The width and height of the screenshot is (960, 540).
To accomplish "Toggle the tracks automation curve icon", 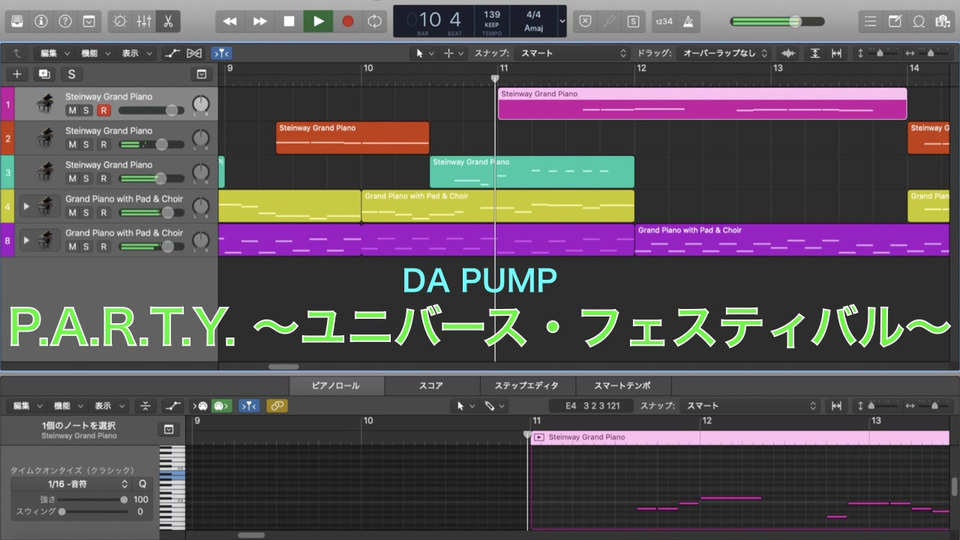I will [x=172, y=53].
